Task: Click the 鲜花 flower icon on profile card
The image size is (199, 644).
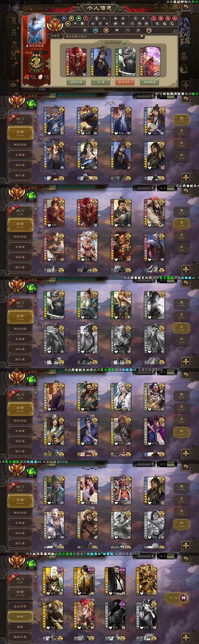Action: [27, 77]
